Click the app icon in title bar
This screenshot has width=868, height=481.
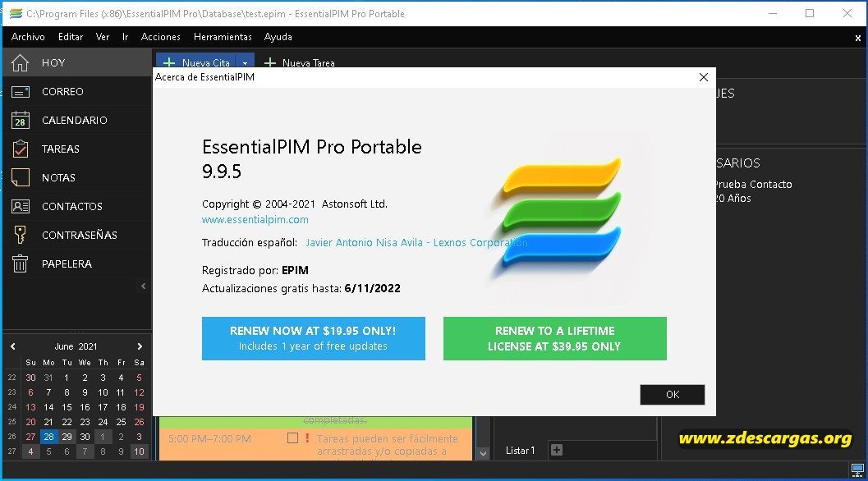[x=16, y=13]
